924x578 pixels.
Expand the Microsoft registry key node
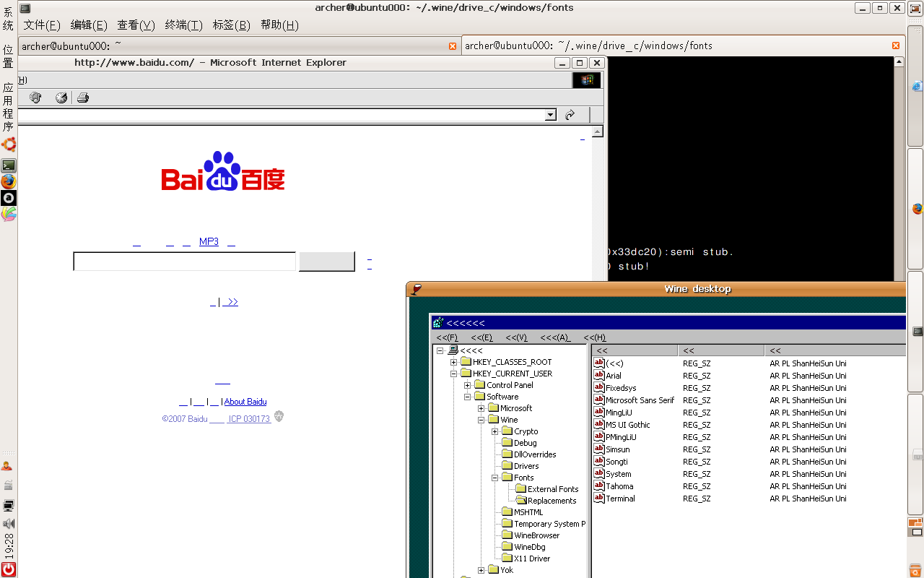[x=481, y=408]
